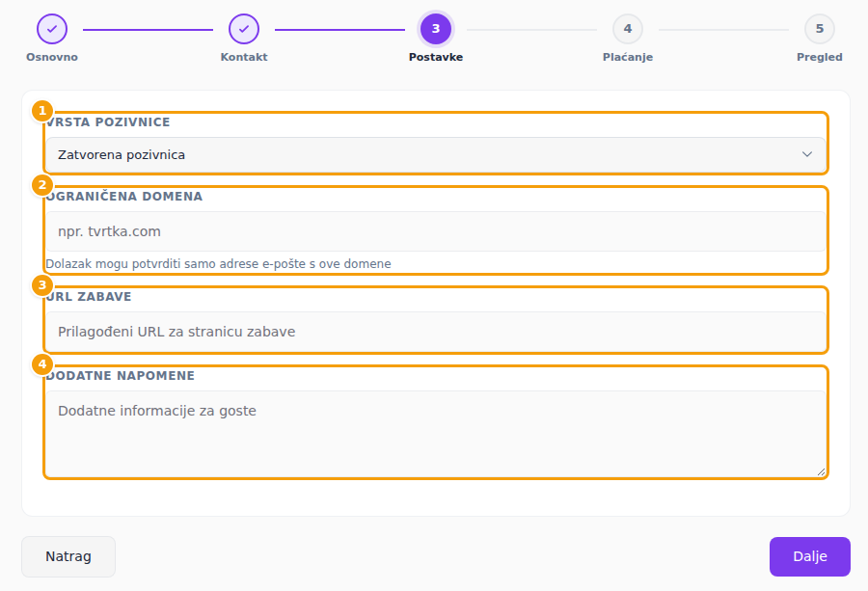Click the domain restriction helper text
The height and width of the screenshot is (591, 868).
tap(218, 264)
